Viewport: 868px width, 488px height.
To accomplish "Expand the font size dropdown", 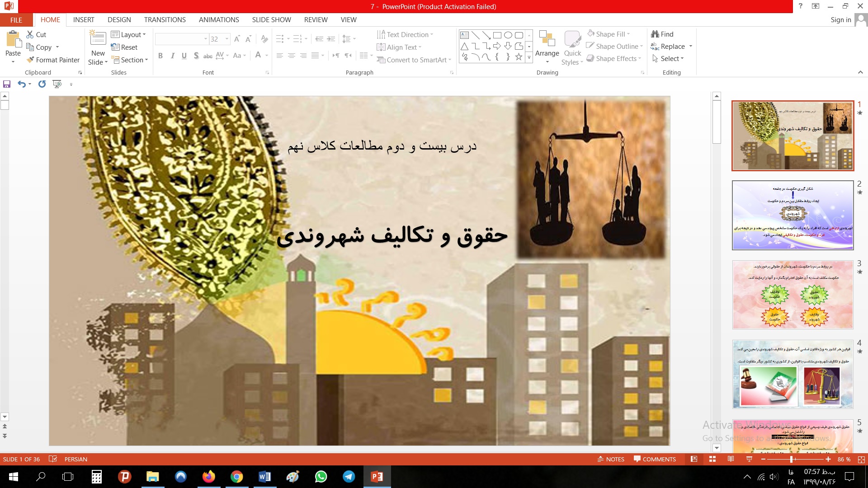I will tap(227, 39).
